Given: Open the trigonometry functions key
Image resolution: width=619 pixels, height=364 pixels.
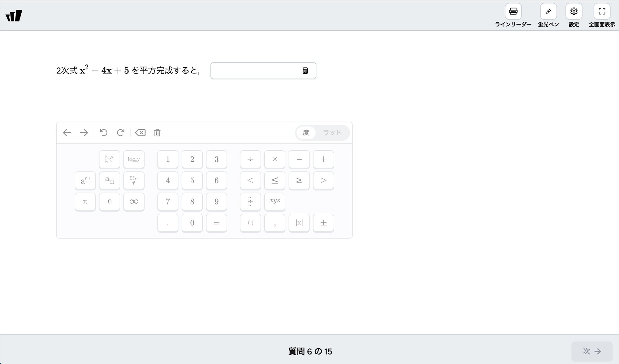Looking at the screenshot, I should point(110,159).
